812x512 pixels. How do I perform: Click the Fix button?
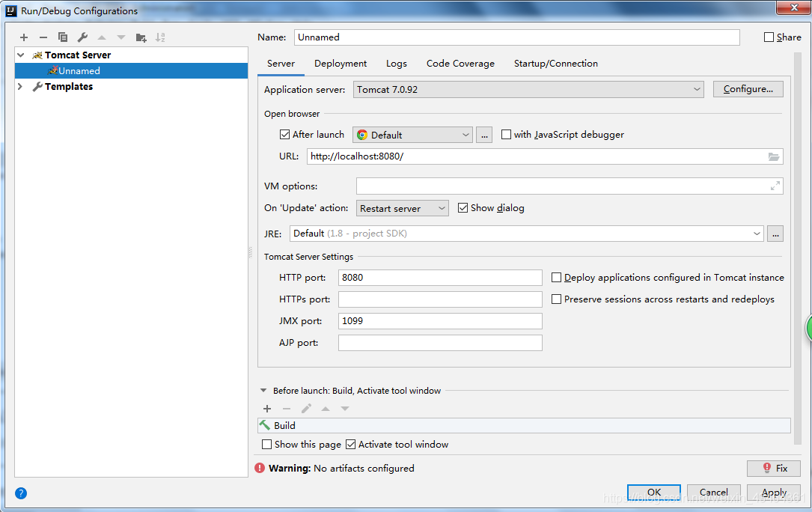pos(774,468)
